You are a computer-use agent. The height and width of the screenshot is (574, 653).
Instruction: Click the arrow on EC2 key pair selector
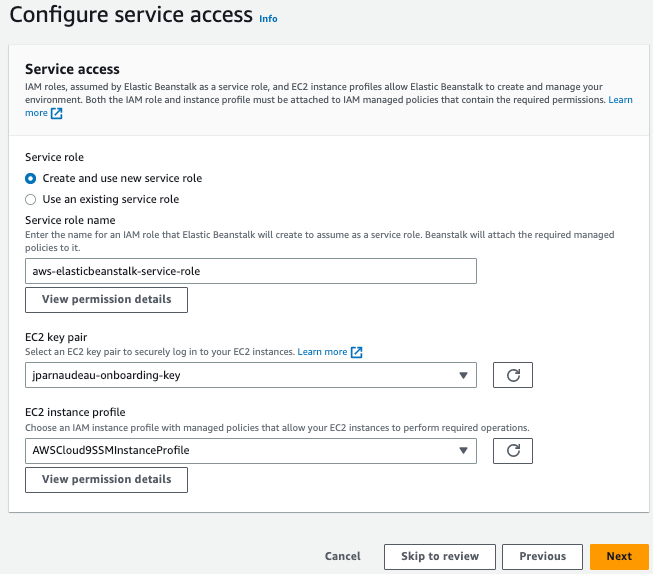click(463, 375)
